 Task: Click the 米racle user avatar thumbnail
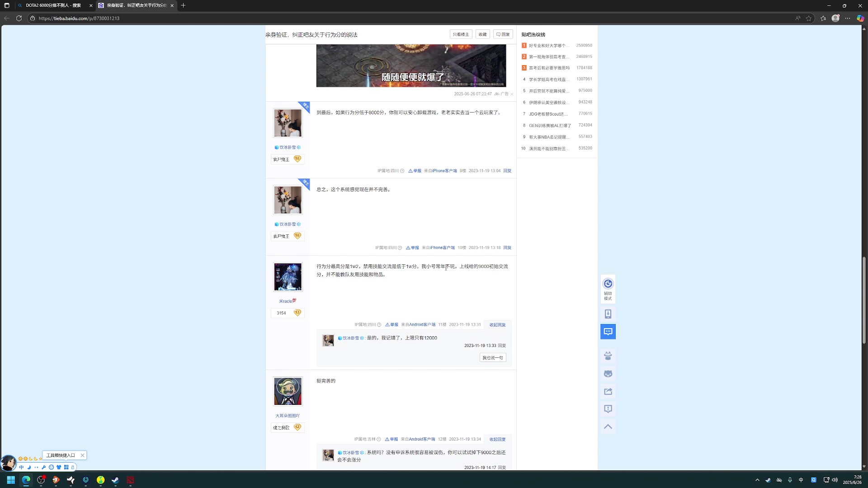pos(288,277)
